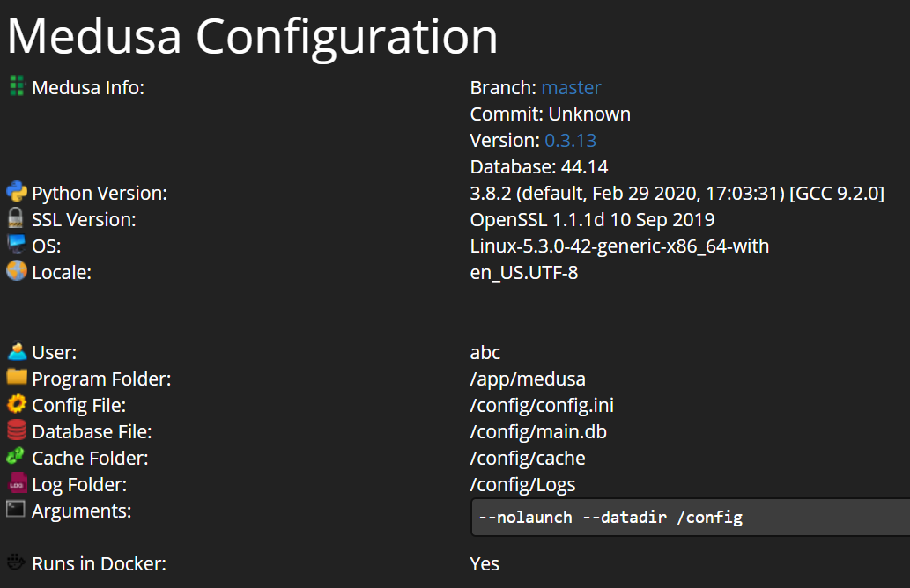Click the Arguments terminal icon
The height and width of the screenshot is (588, 910).
pyautogui.click(x=16, y=509)
